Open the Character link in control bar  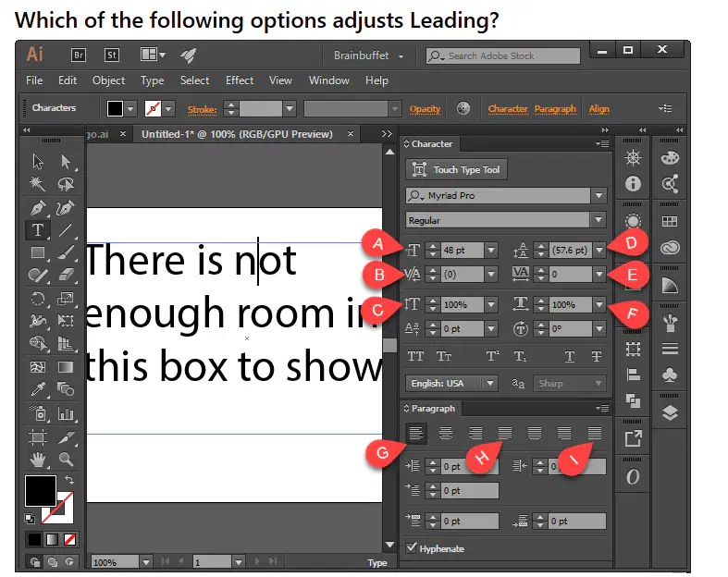[508, 109]
